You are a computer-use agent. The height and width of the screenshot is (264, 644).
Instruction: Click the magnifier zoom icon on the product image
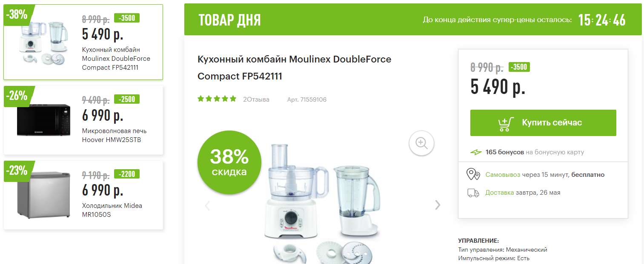coord(421,143)
